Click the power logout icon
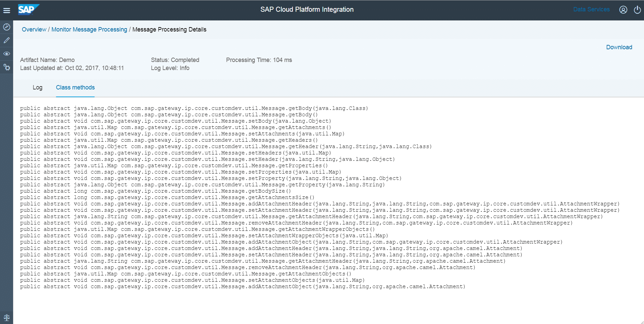 pos(637,10)
